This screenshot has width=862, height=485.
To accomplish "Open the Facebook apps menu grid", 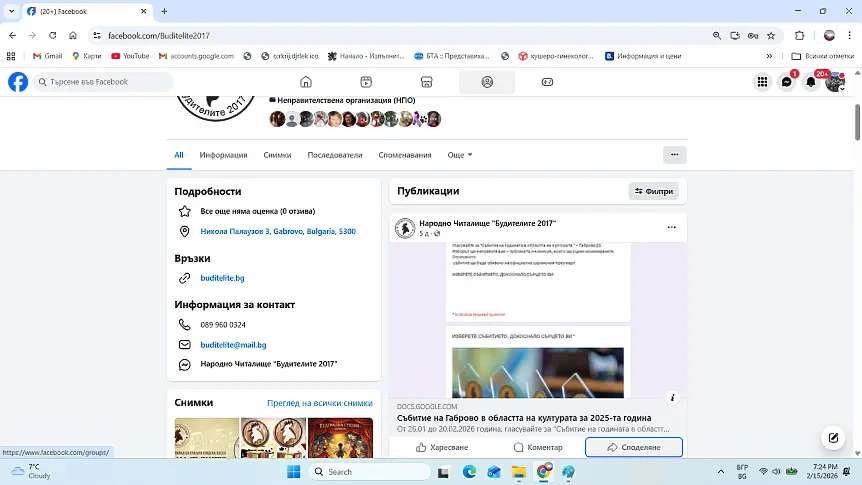I will [x=763, y=82].
